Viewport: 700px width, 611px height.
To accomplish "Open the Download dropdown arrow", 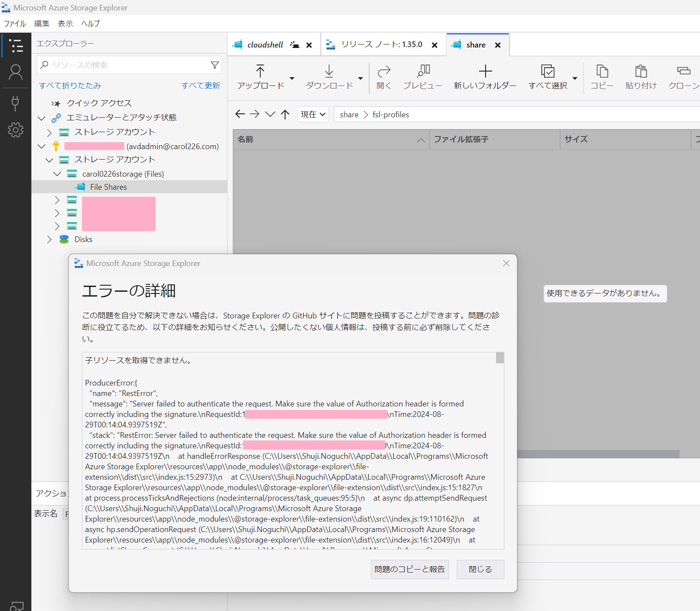I will 360,79.
